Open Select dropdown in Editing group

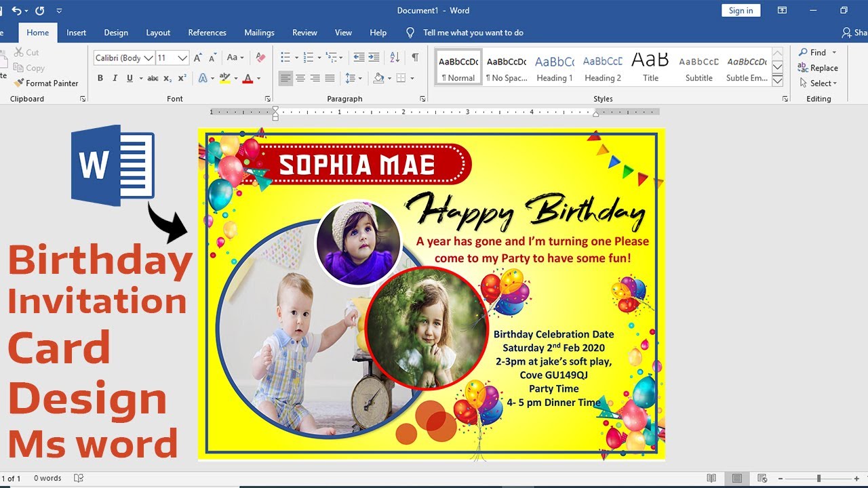[x=818, y=83]
